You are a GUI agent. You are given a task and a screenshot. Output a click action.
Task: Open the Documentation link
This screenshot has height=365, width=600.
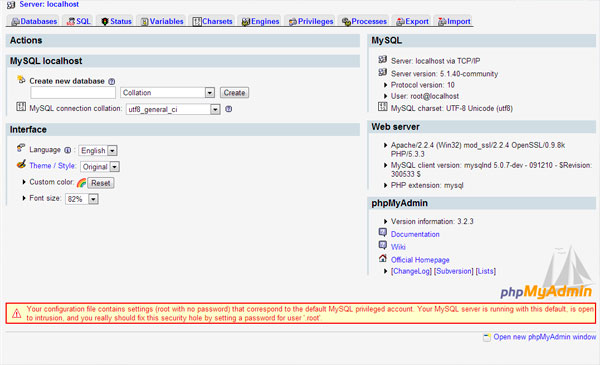(x=415, y=234)
